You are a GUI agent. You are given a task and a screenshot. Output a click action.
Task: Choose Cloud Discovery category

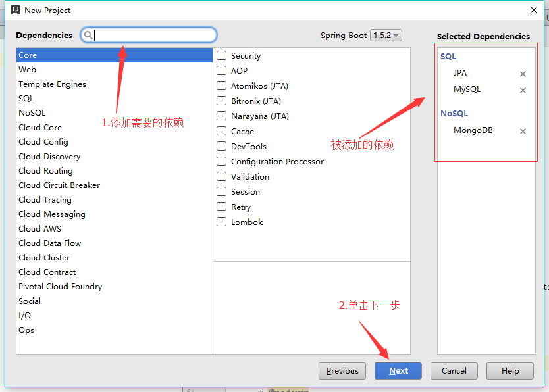click(115, 157)
